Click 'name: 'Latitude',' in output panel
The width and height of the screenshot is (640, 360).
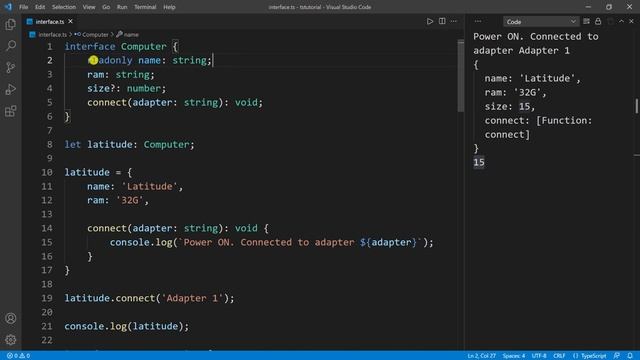pos(532,78)
